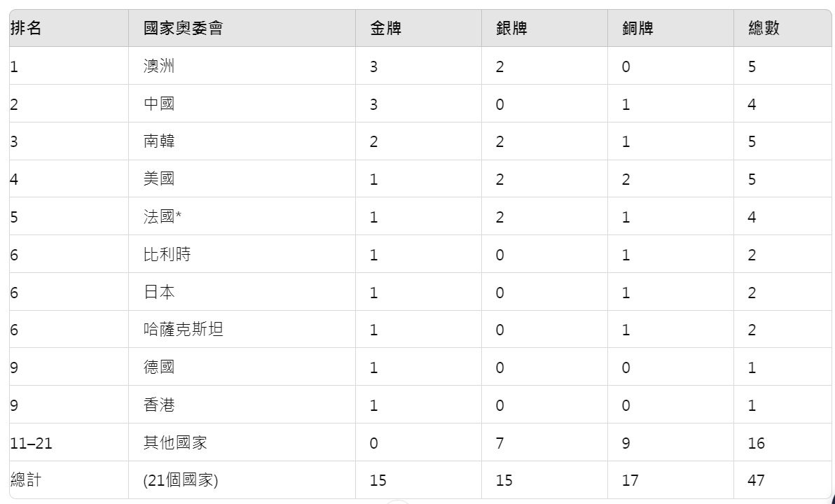Select the 澳洲 country cell
Image resolution: width=835 pixels, height=504 pixels.
[159, 66]
